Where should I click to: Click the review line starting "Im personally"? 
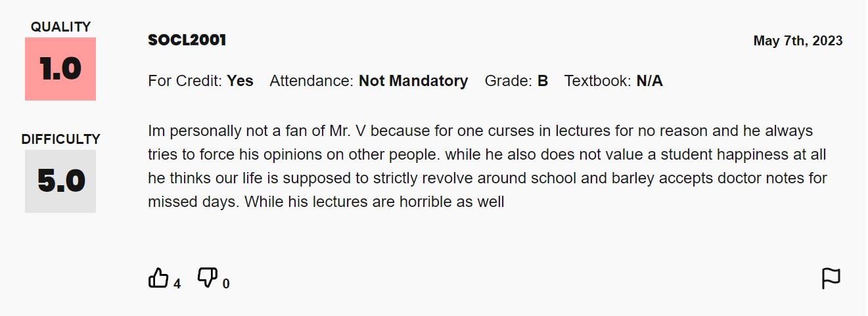pyautogui.click(x=480, y=131)
